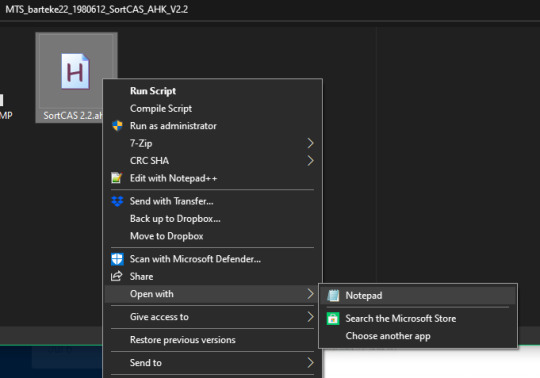Click the Dropbox icon beside Send with Transfer
Screen dimensions: 540x378
pos(117,201)
